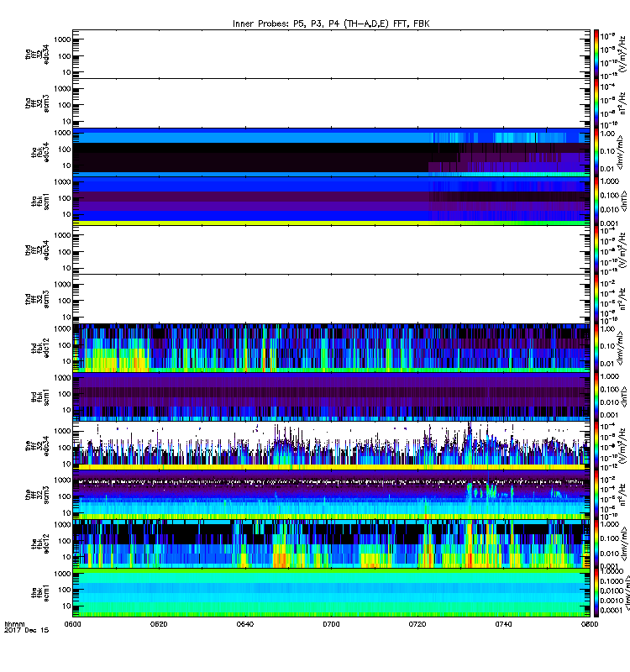Screen dimensions: 630x672
Task: Click the 100 tick label on tha fbk scm1 axis
Action: pyautogui.click(x=64, y=198)
